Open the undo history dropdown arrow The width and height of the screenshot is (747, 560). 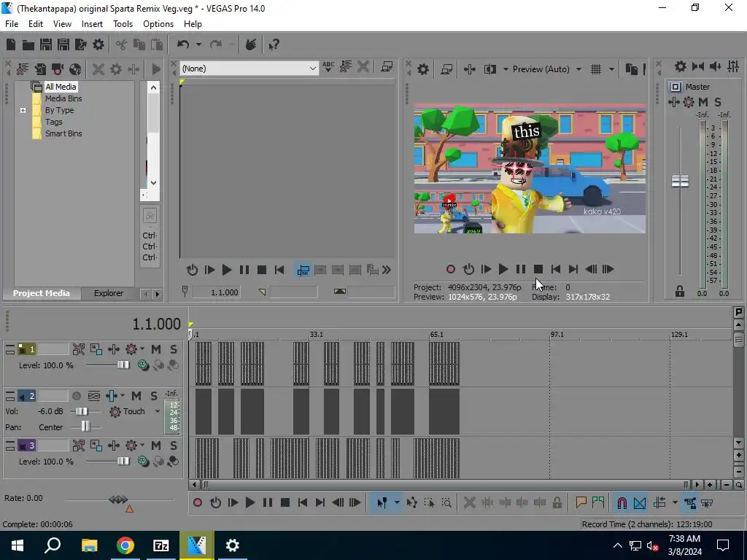pyautogui.click(x=198, y=44)
